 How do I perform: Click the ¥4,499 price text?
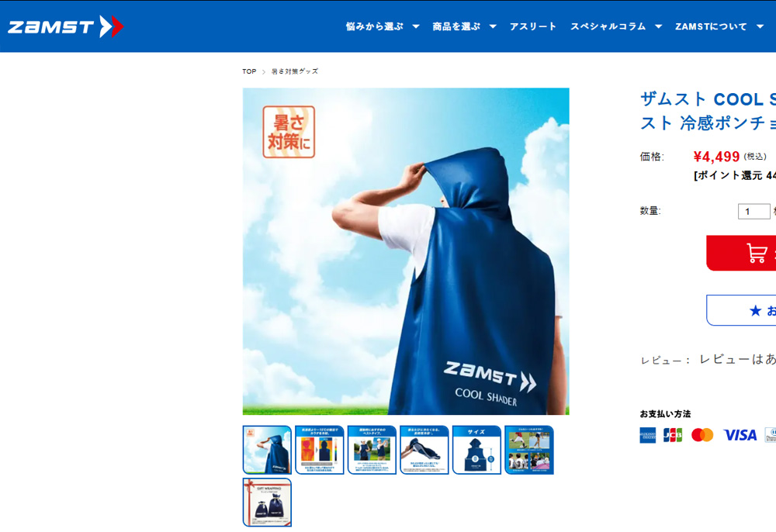(716, 157)
